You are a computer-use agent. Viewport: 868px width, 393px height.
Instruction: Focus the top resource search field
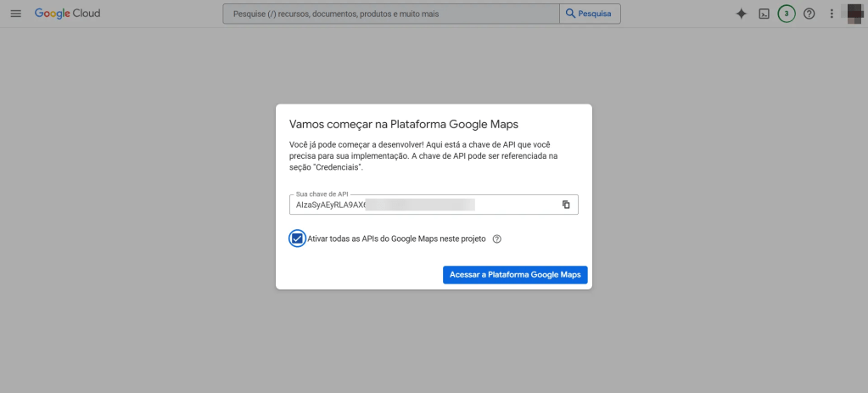click(x=390, y=14)
